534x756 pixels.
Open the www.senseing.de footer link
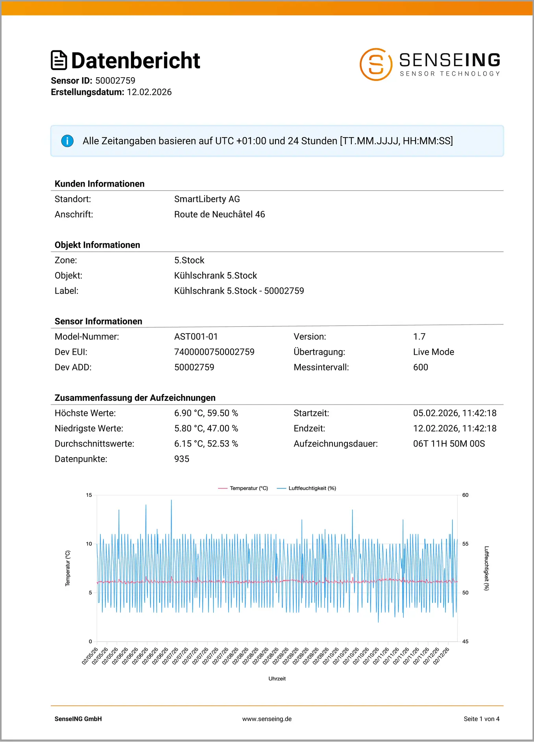(267, 719)
